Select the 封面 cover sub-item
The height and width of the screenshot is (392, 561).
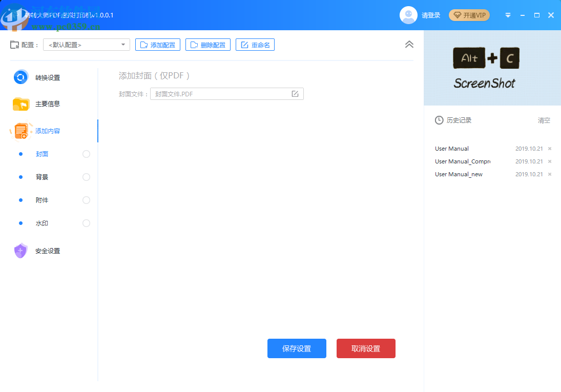click(x=42, y=154)
